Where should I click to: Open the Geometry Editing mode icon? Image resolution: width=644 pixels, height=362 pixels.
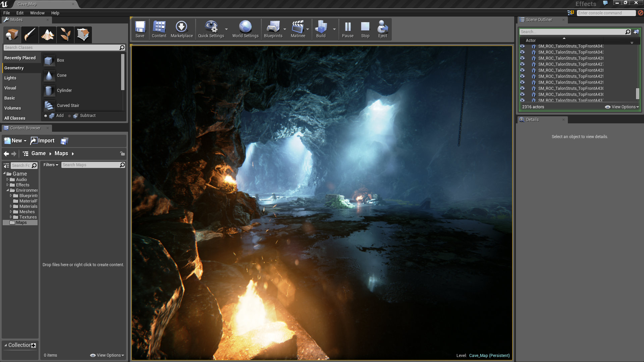pos(83,35)
